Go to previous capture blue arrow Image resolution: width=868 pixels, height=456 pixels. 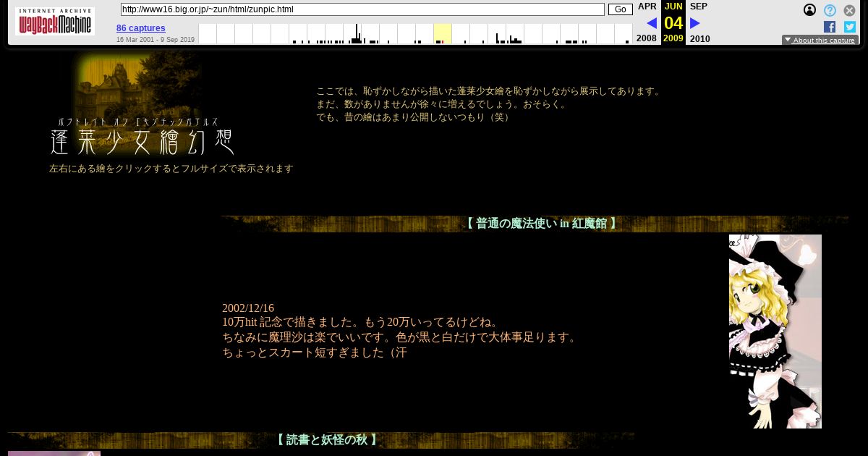pos(651,23)
